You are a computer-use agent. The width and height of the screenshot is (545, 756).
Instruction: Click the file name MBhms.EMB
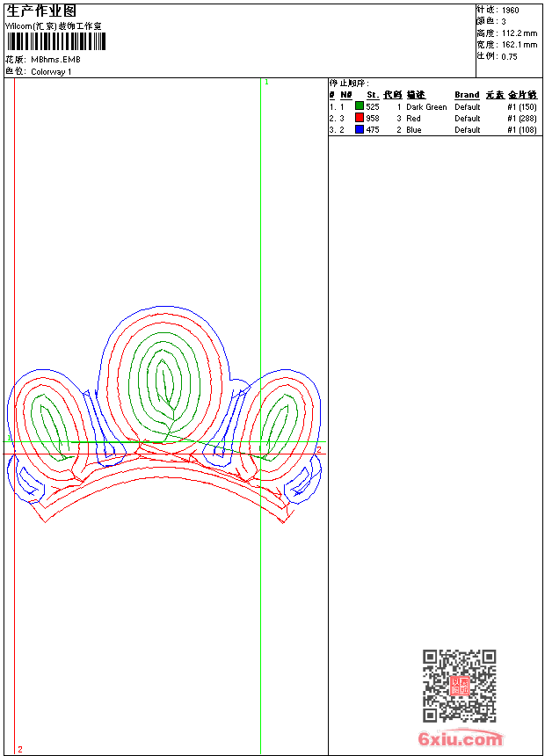[55, 60]
